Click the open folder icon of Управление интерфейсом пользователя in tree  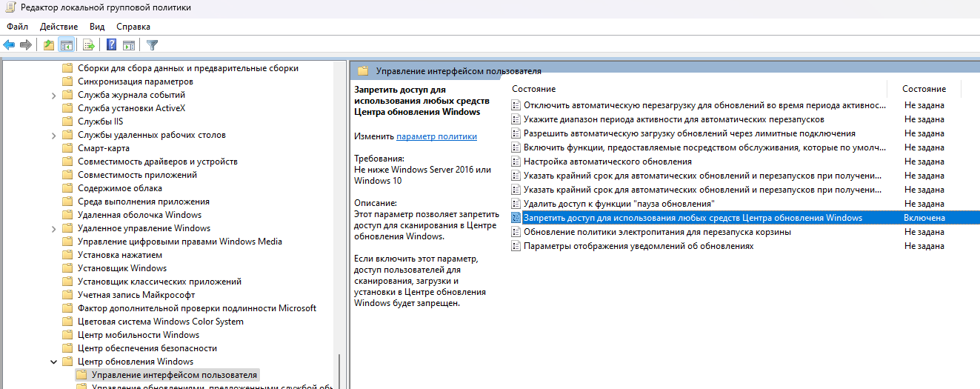pos(81,375)
